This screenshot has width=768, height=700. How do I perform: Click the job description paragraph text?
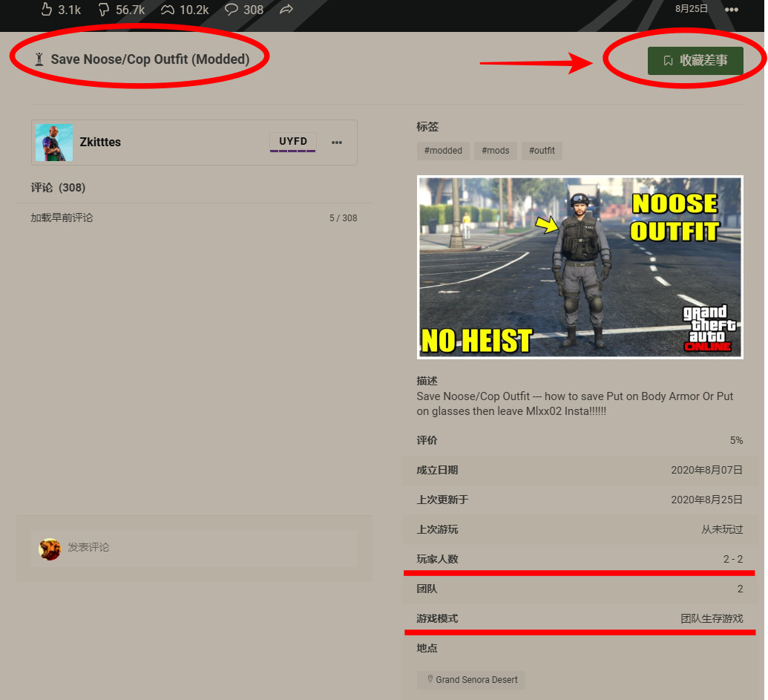pyautogui.click(x=574, y=404)
